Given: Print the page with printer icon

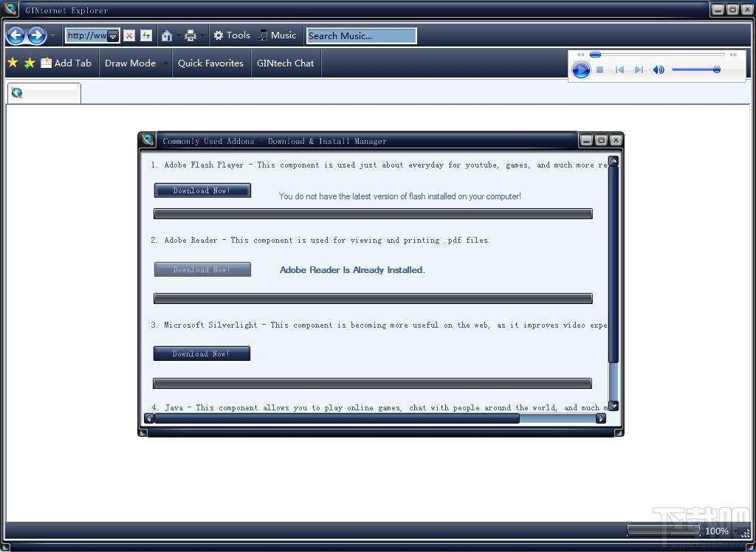Looking at the screenshot, I should pyautogui.click(x=190, y=35).
